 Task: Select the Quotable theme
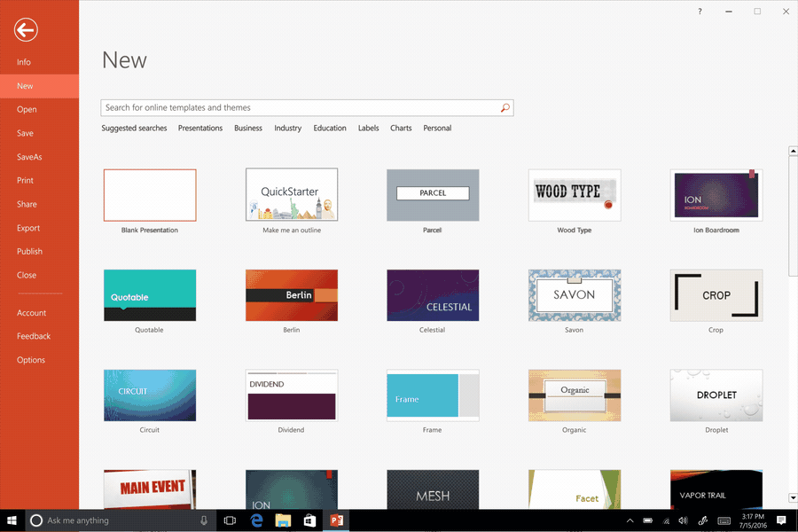click(x=150, y=295)
